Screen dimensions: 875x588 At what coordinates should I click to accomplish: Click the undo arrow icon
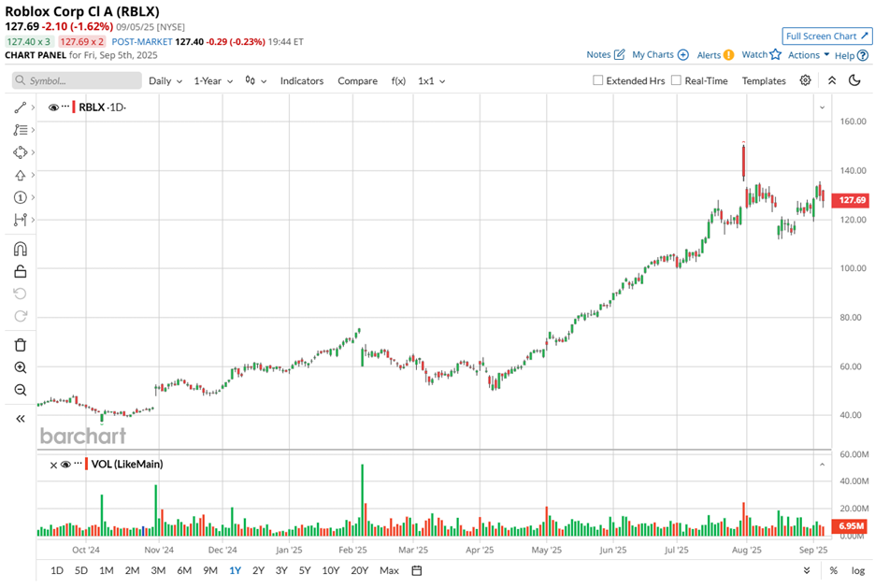pyautogui.click(x=20, y=294)
